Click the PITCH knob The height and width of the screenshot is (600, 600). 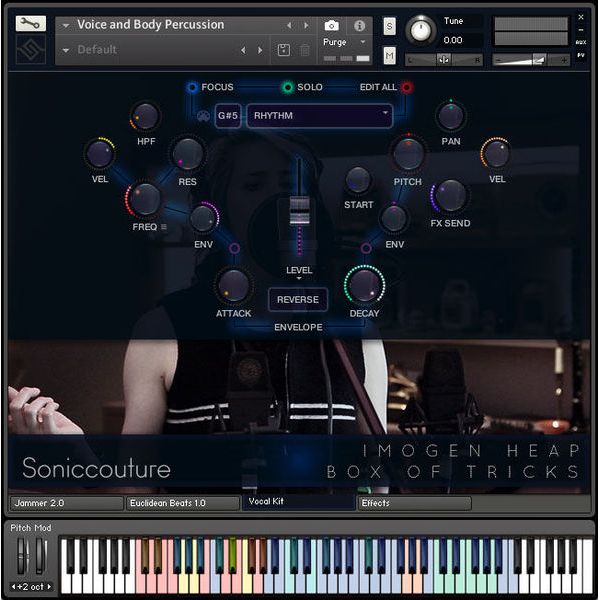408,154
